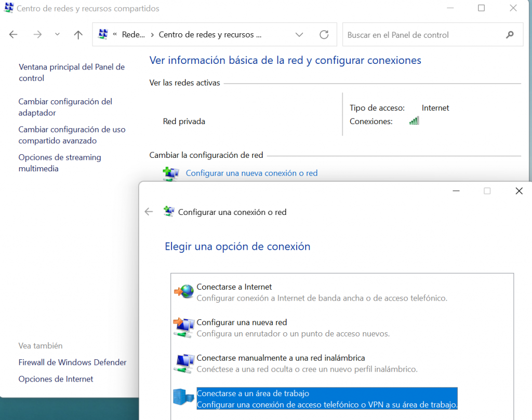Open the recent locations dropdown arrow
The image size is (532, 420).
[57, 35]
